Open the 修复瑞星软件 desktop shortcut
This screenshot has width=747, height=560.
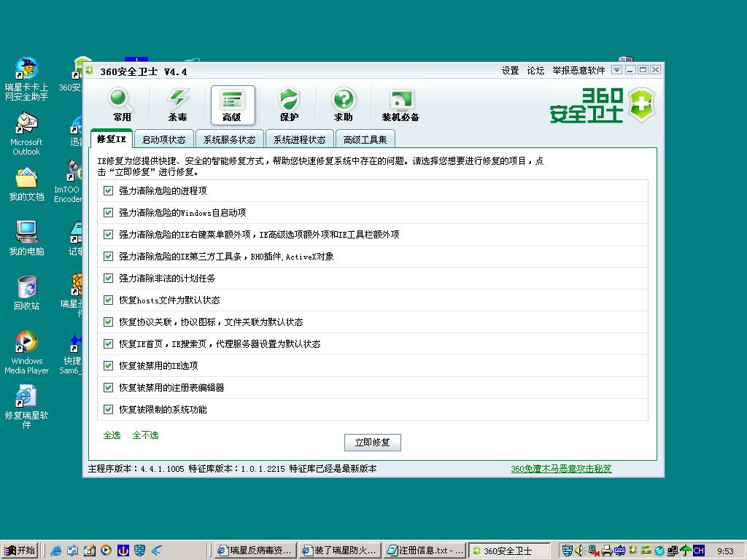26,407
